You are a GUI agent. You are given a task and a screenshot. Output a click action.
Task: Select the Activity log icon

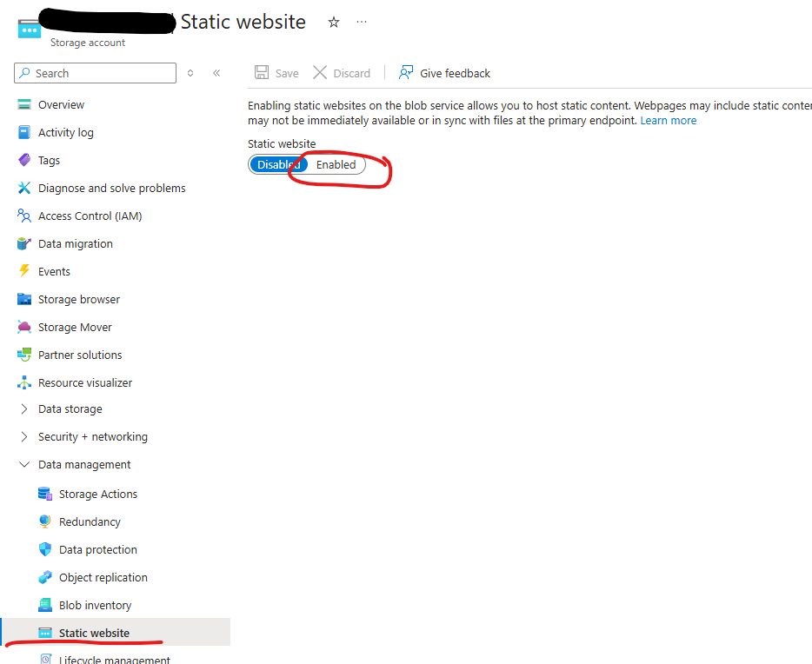(25, 132)
